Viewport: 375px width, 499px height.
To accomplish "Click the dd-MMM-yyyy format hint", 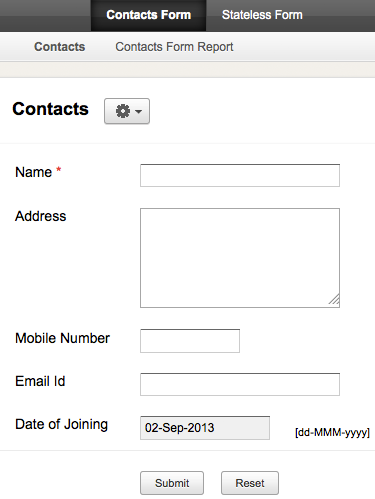I will pos(332,432).
